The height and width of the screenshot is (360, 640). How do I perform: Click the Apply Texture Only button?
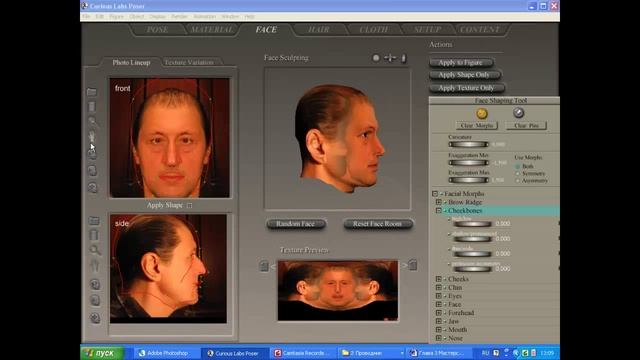[x=467, y=88]
